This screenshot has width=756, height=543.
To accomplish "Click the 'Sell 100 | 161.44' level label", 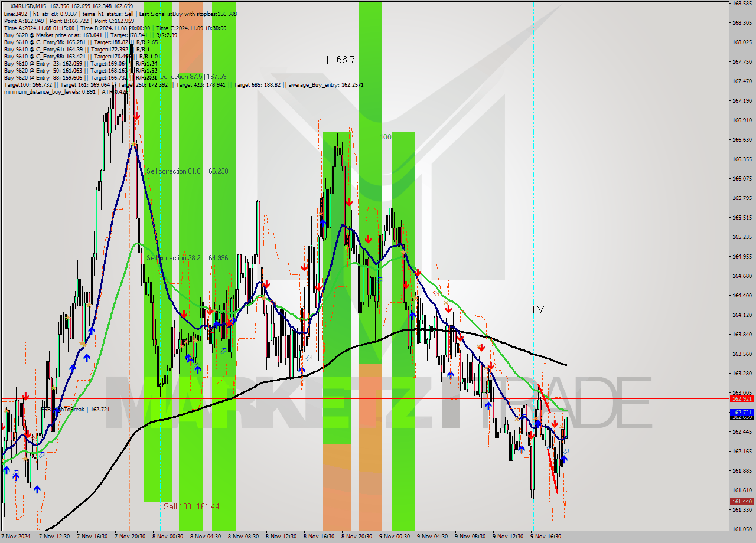I will click(192, 506).
